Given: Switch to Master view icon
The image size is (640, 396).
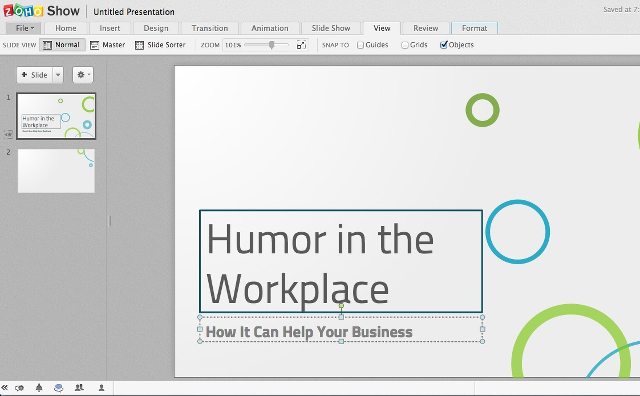Looking at the screenshot, I should tap(94, 45).
